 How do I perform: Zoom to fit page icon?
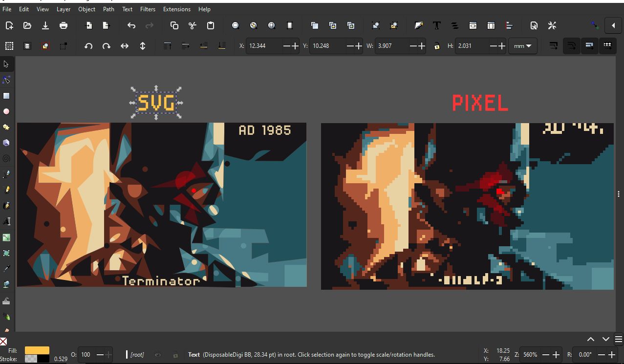272,25
